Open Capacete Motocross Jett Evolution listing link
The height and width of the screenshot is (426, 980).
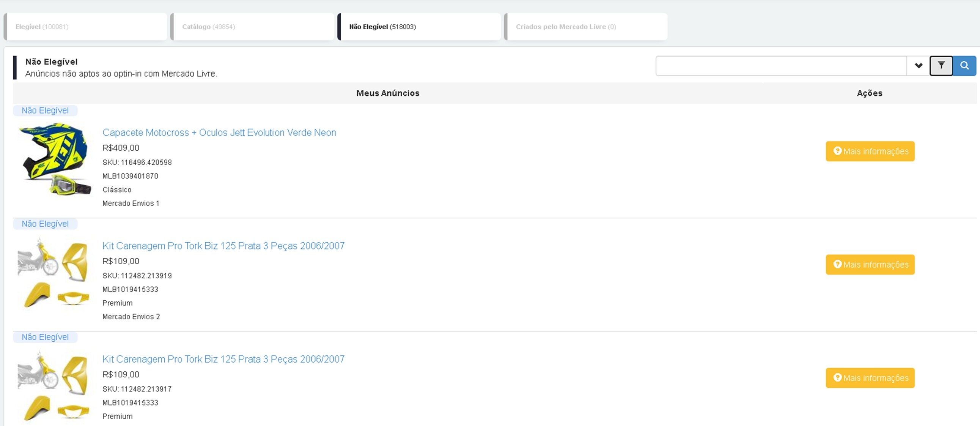pyautogui.click(x=219, y=133)
